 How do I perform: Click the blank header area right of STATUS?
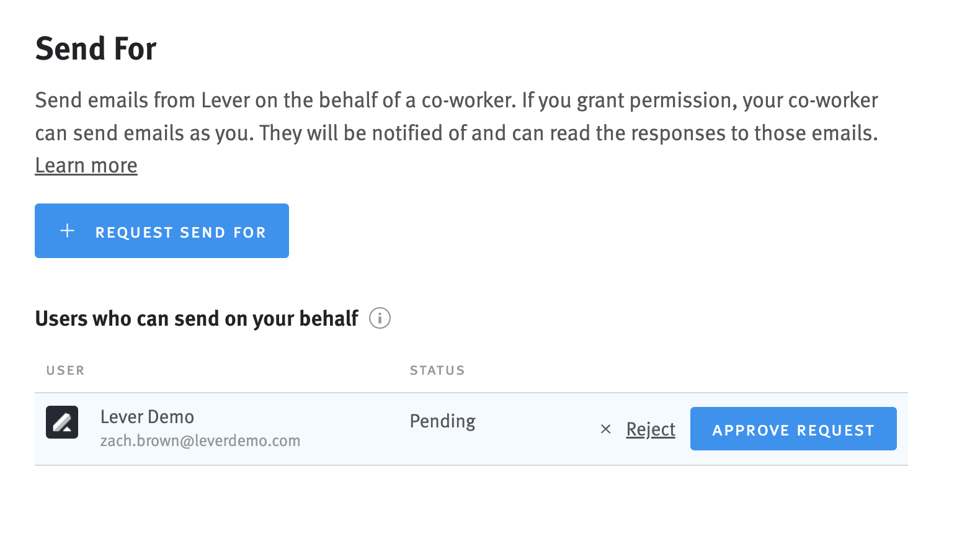[682, 370]
